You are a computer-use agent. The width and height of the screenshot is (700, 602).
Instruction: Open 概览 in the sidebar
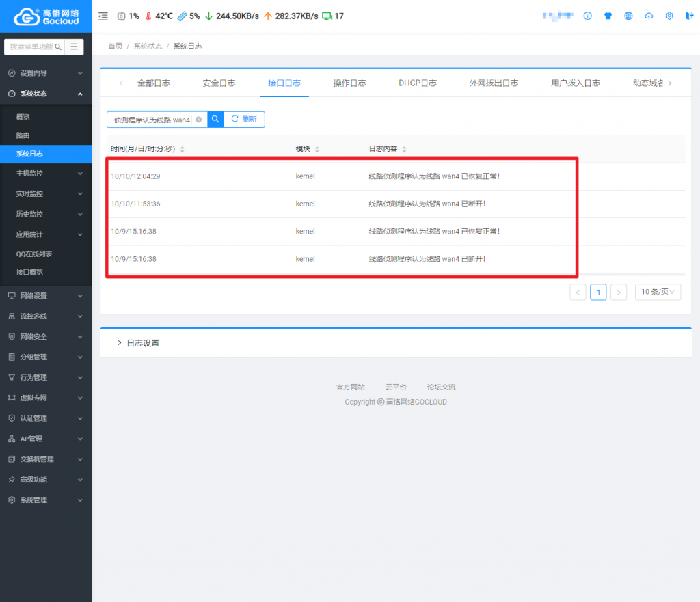pyautogui.click(x=46, y=117)
